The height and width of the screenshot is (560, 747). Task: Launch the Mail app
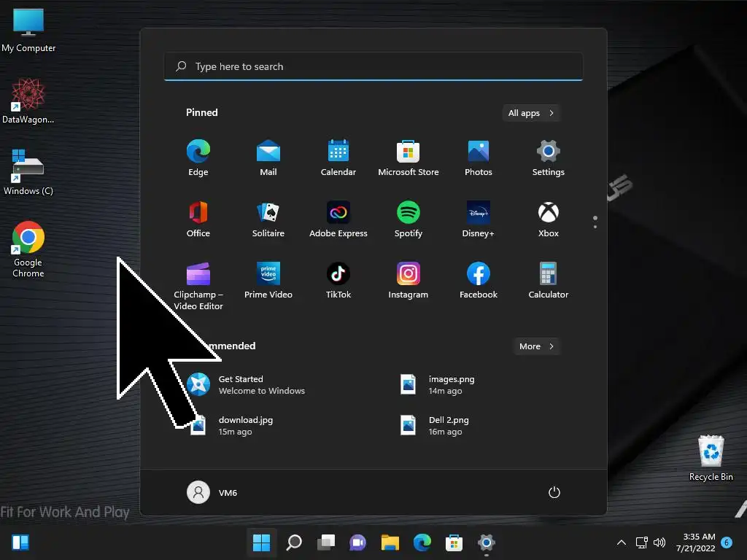click(268, 158)
